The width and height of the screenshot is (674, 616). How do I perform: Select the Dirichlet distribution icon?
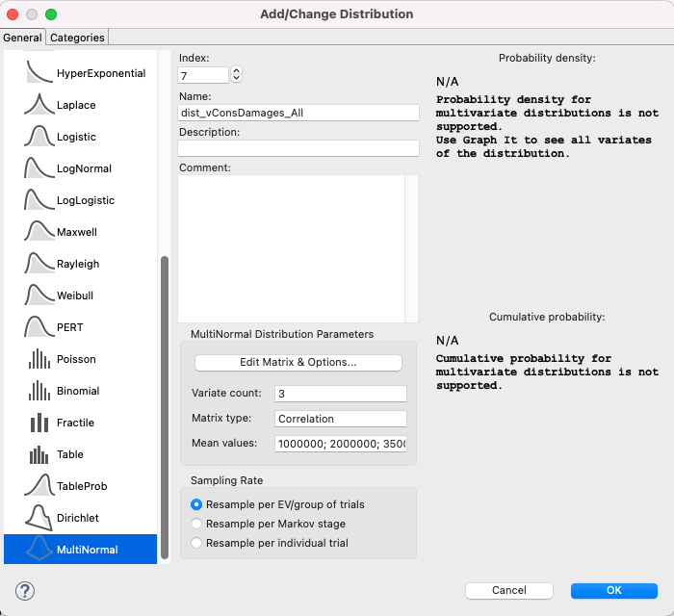tap(39, 518)
